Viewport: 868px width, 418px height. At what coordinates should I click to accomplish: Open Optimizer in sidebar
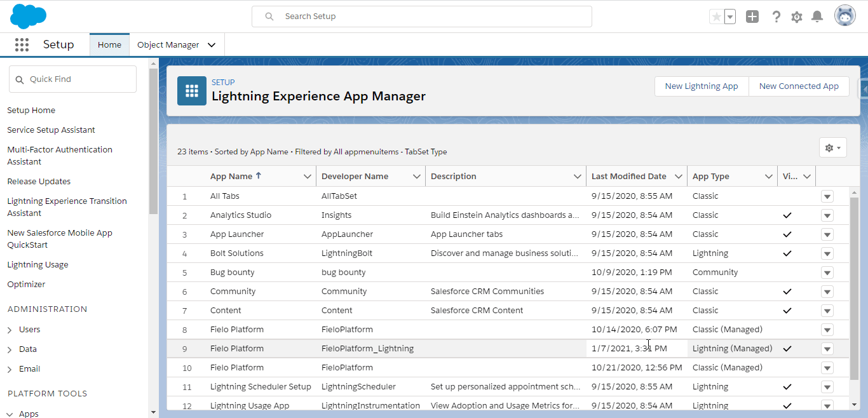coord(26,285)
